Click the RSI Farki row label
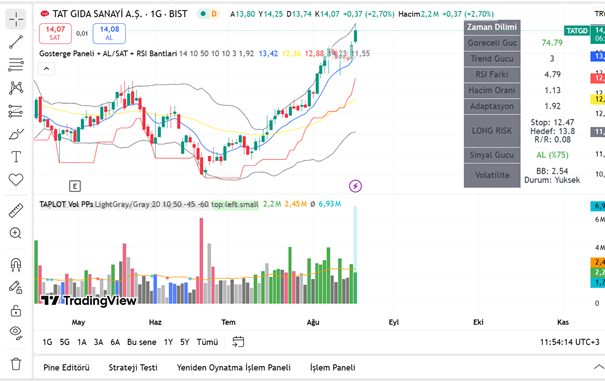This screenshot has height=381, width=605. point(492,75)
